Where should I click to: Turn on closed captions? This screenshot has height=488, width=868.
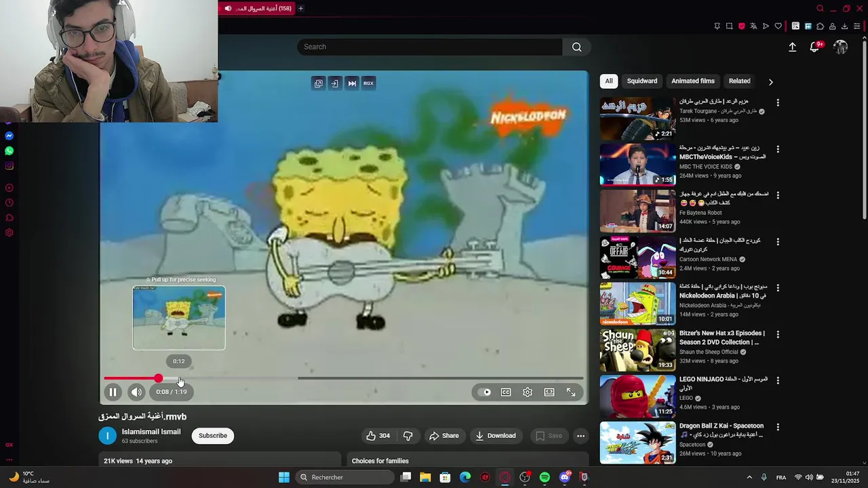pyautogui.click(x=506, y=392)
